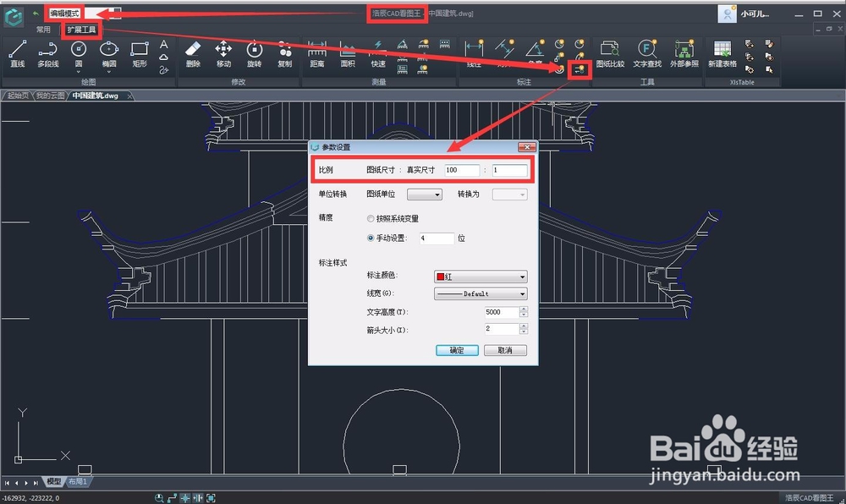Expand the arrow under 圆 tool

pos(79,72)
